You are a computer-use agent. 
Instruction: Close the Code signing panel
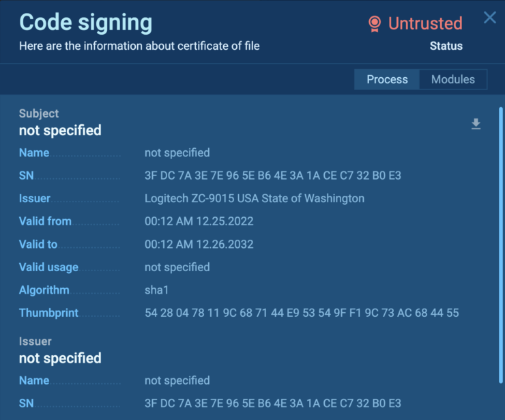point(489,18)
